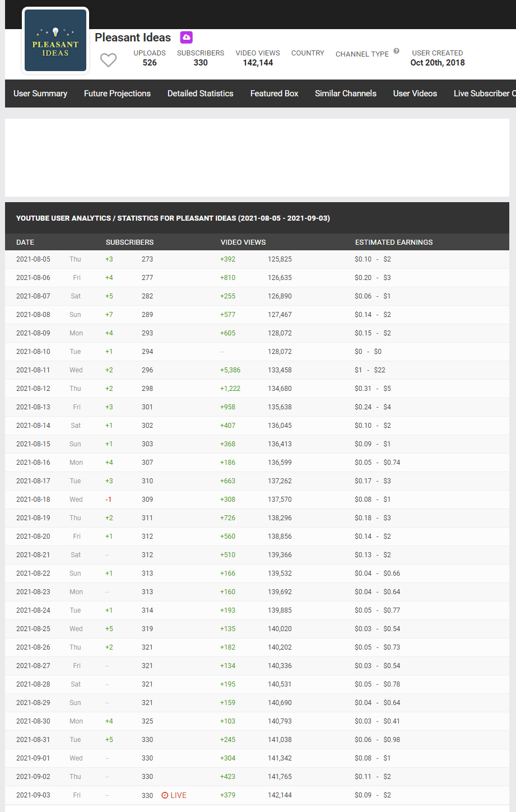The image size is (516, 812).
Task: Click the date 2021-08-11
Action: pyautogui.click(x=33, y=370)
